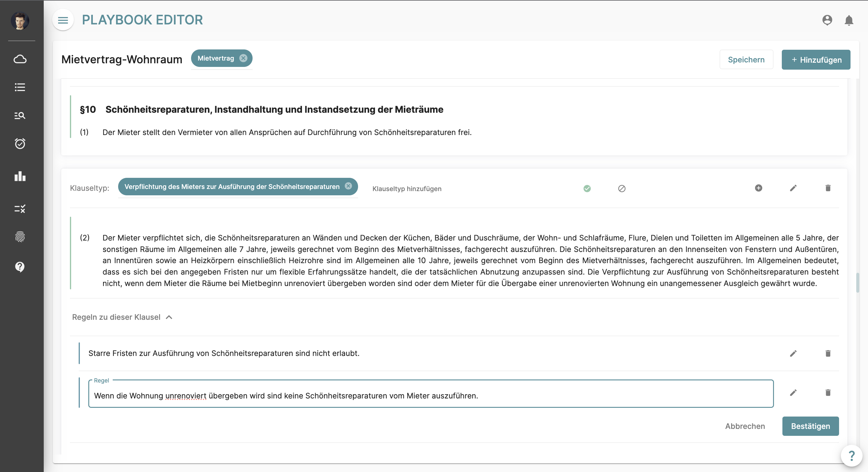Mark clause with the green check icon
The image size is (868, 472).
click(x=587, y=188)
